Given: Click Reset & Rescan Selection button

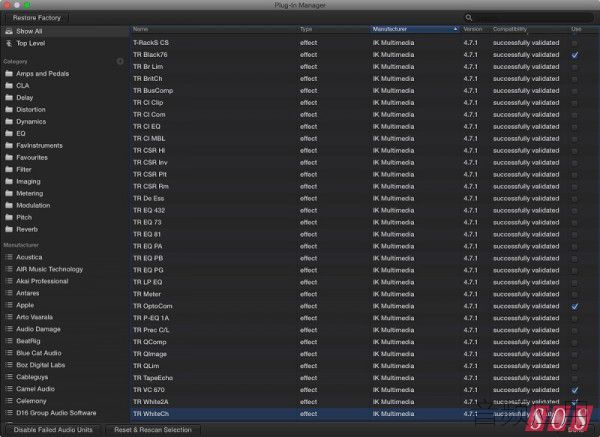Looking at the screenshot, I should (x=153, y=430).
